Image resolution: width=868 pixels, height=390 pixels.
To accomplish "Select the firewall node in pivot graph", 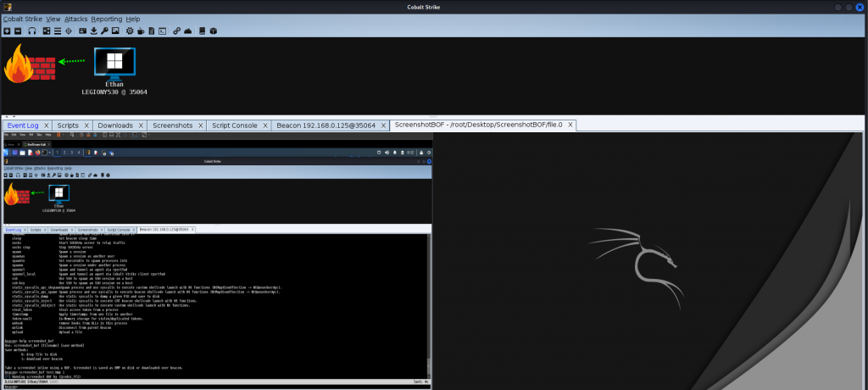I will (30, 63).
